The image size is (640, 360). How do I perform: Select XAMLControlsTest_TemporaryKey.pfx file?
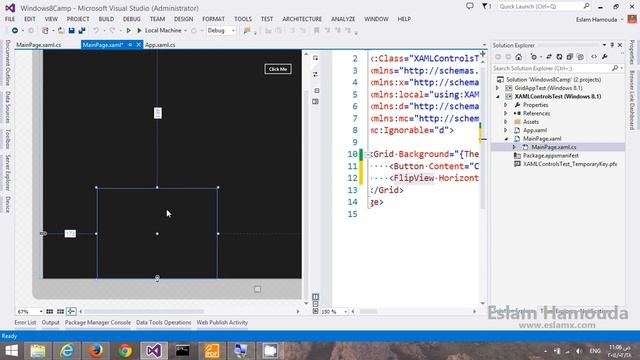click(570, 164)
